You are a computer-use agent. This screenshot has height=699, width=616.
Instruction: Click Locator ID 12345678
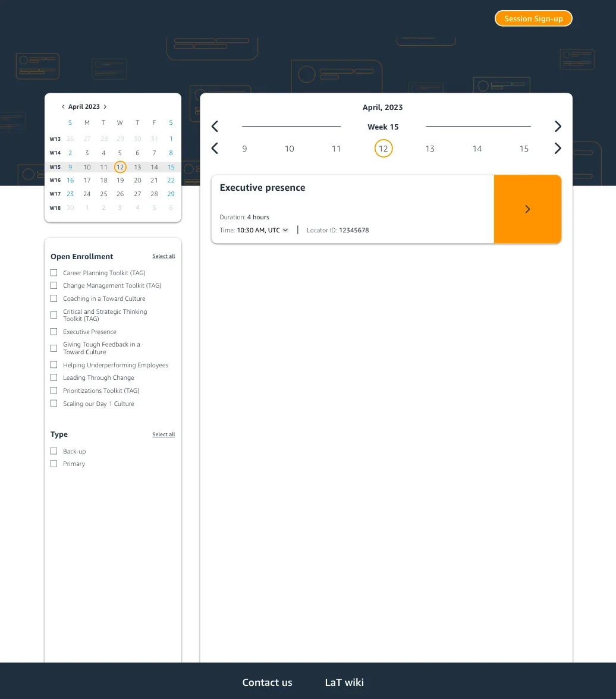click(x=338, y=230)
